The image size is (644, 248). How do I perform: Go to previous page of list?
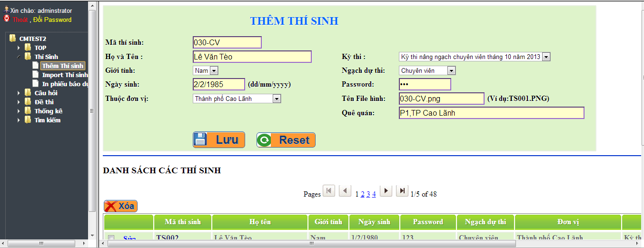[345, 190]
